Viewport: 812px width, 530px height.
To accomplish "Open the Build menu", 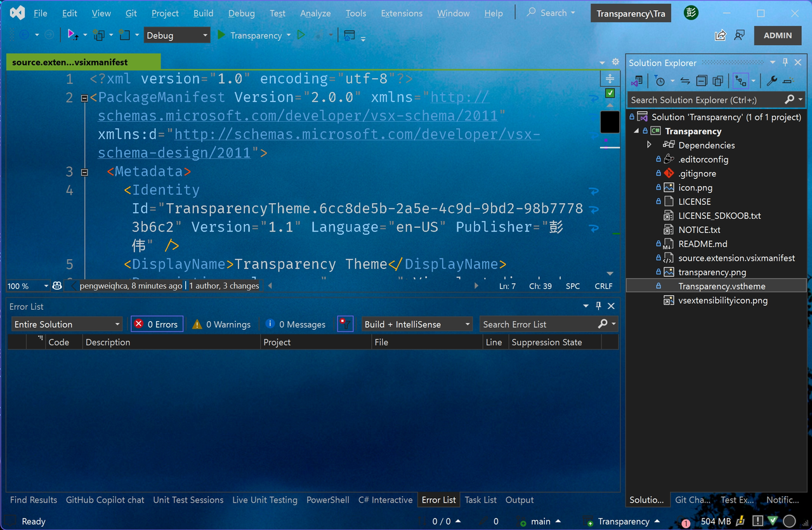I will [203, 13].
